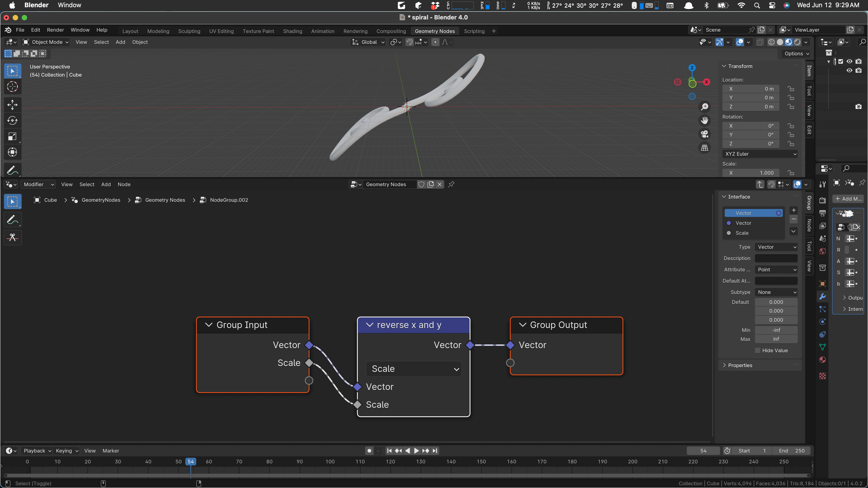Click the pan hand viewport gizmo
868x488 pixels.
(x=705, y=121)
